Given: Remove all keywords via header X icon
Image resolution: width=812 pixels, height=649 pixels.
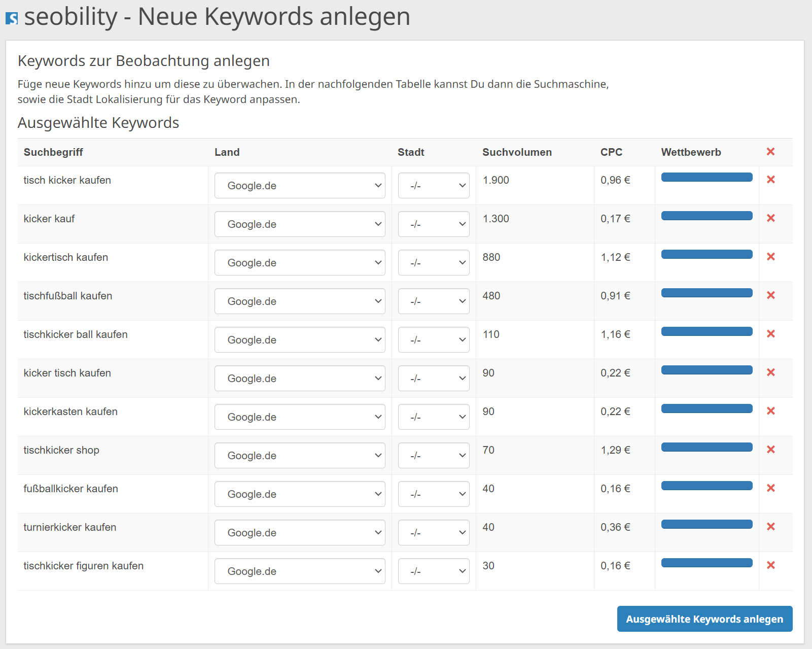Looking at the screenshot, I should (x=770, y=152).
